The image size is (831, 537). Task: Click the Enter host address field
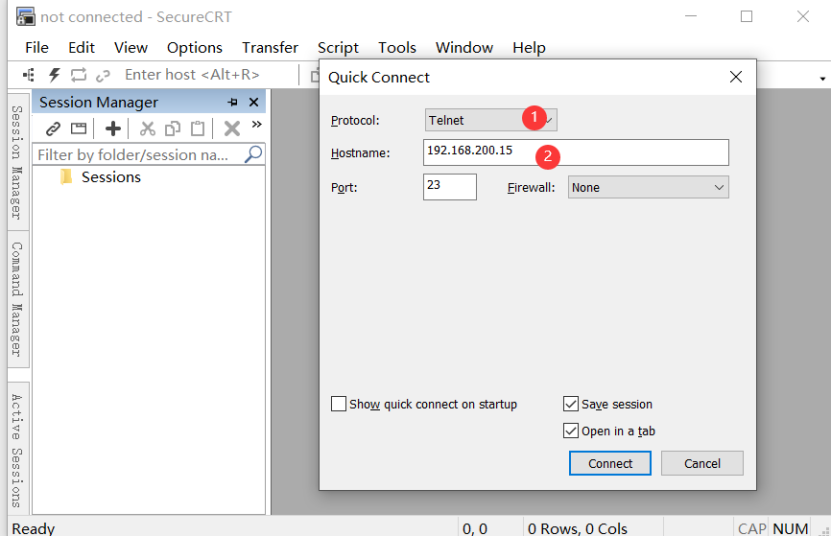tap(192, 75)
